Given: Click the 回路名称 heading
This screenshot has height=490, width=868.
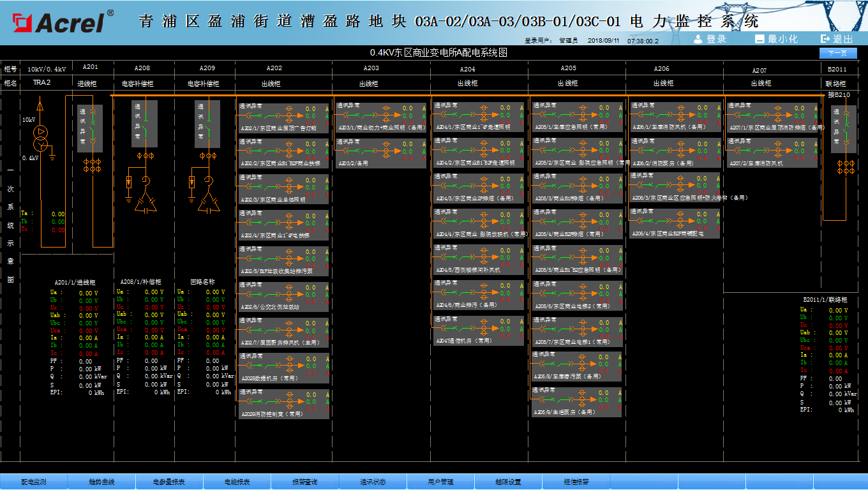Looking at the screenshot, I should [x=202, y=281].
